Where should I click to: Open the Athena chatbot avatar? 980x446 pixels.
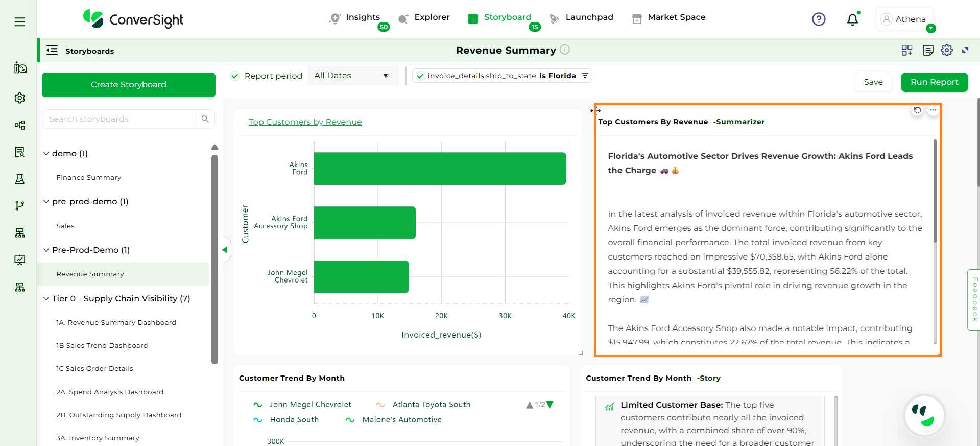pos(924,416)
